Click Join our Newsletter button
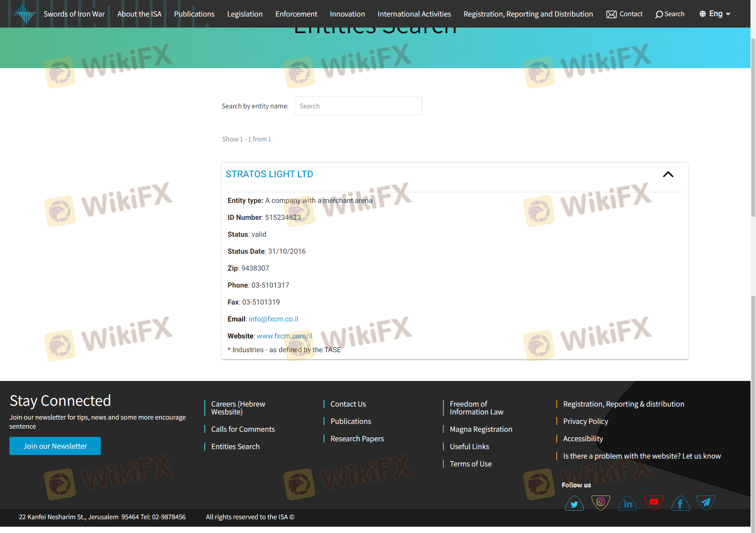The image size is (756, 533). (x=55, y=446)
